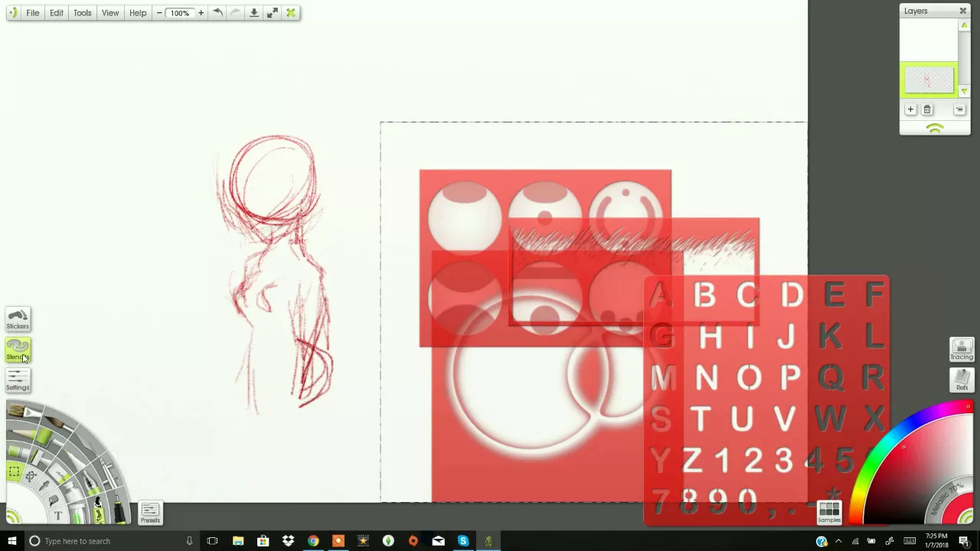Screen dimensions: 980x551
Task: Decrease zoom with the minus button
Action: click(159, 13)
